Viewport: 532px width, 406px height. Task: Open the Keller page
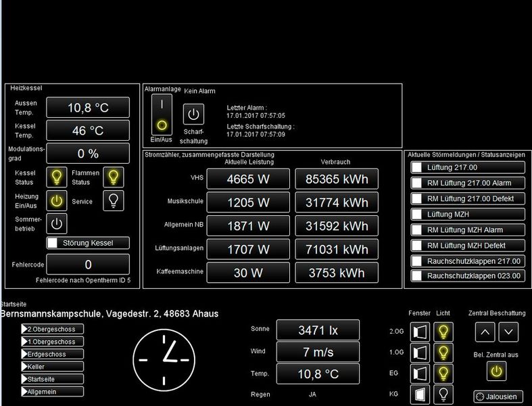(52, 367)
